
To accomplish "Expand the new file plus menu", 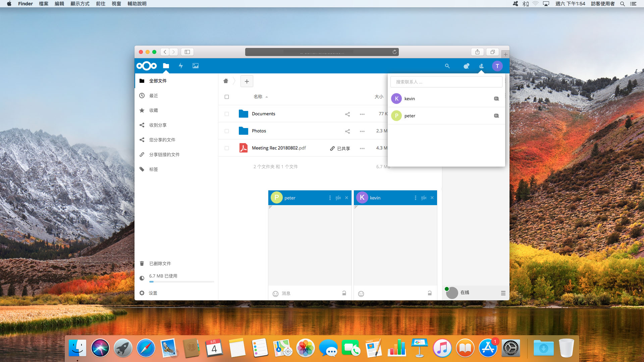I will (247, 81).
